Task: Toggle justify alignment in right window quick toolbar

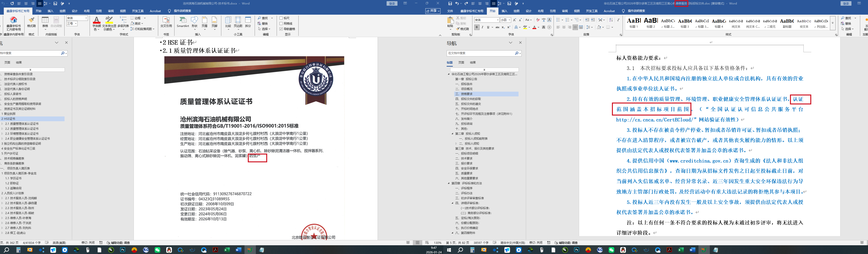Action: (494, 3)
